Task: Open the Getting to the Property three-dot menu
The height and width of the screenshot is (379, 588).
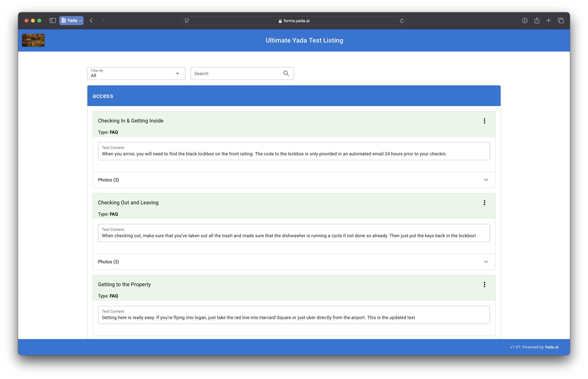Action: click(x=484, y=285)
